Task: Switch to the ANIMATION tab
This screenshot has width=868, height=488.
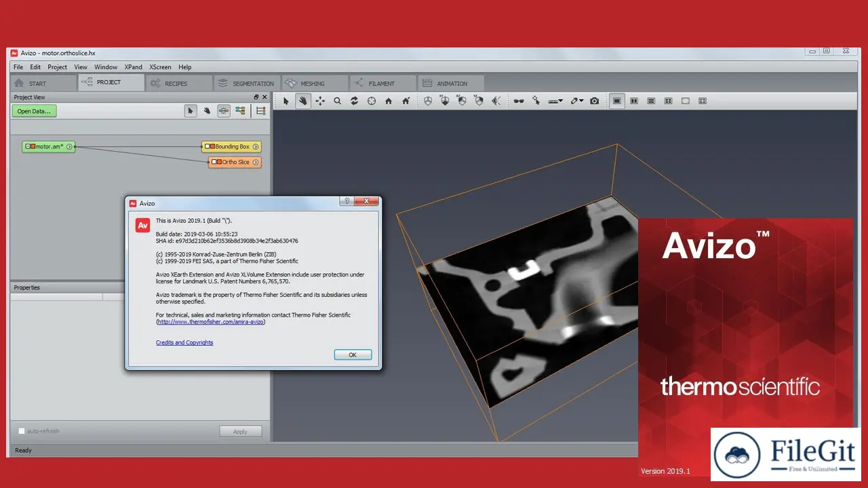Action: coord(450,83)
